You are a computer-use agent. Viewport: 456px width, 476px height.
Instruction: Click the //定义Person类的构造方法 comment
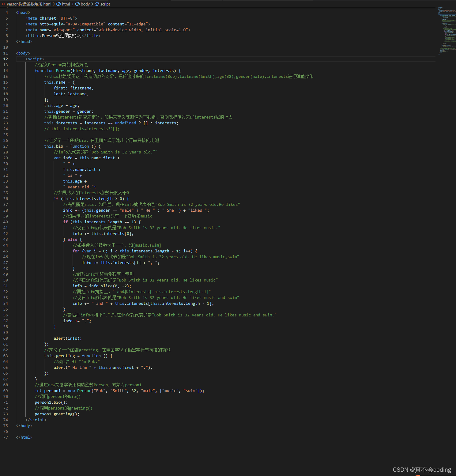click(61, 65)
